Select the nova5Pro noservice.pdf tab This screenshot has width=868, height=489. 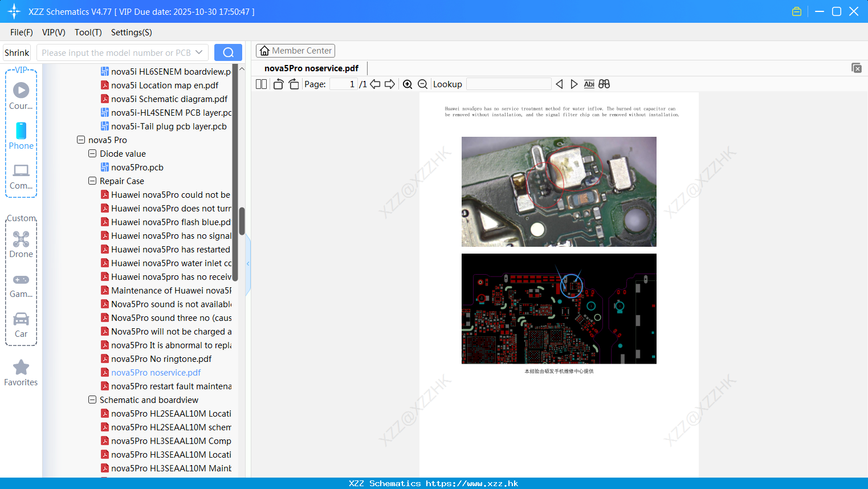pos(311,68)
